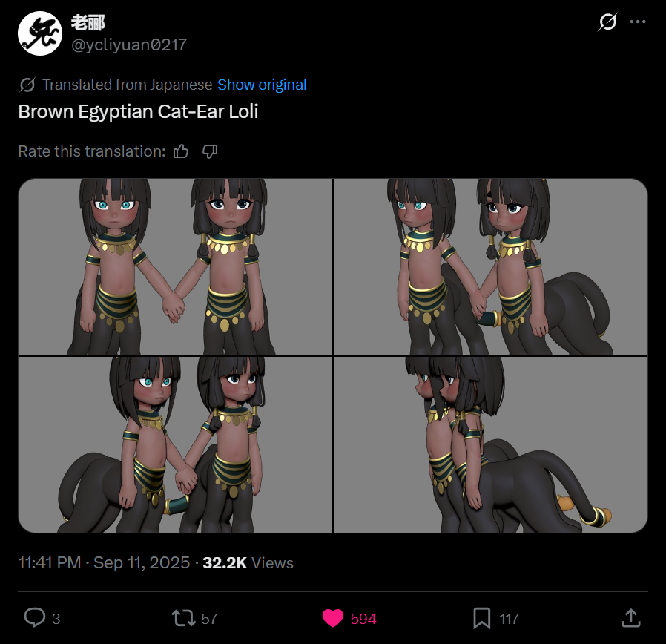Viewport: 666px width, 644px height.
Task: Open the share post icon
Action: [x=630, y=618]
